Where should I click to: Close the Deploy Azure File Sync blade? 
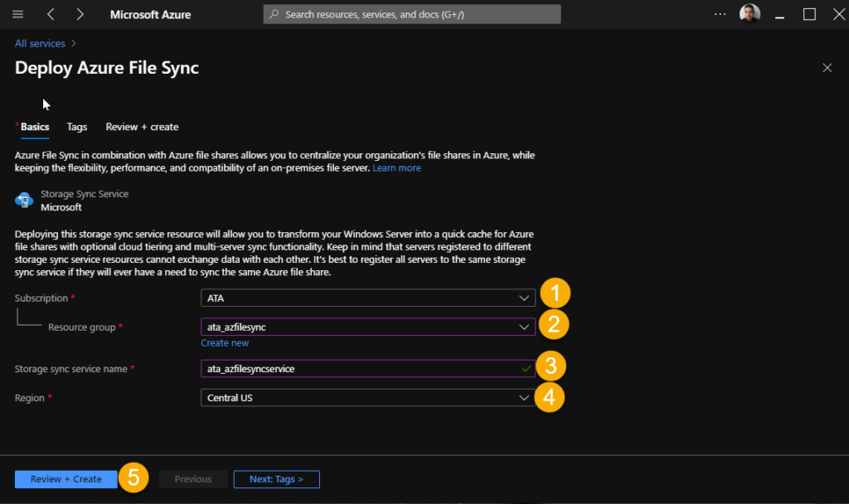tap(827, 67)
